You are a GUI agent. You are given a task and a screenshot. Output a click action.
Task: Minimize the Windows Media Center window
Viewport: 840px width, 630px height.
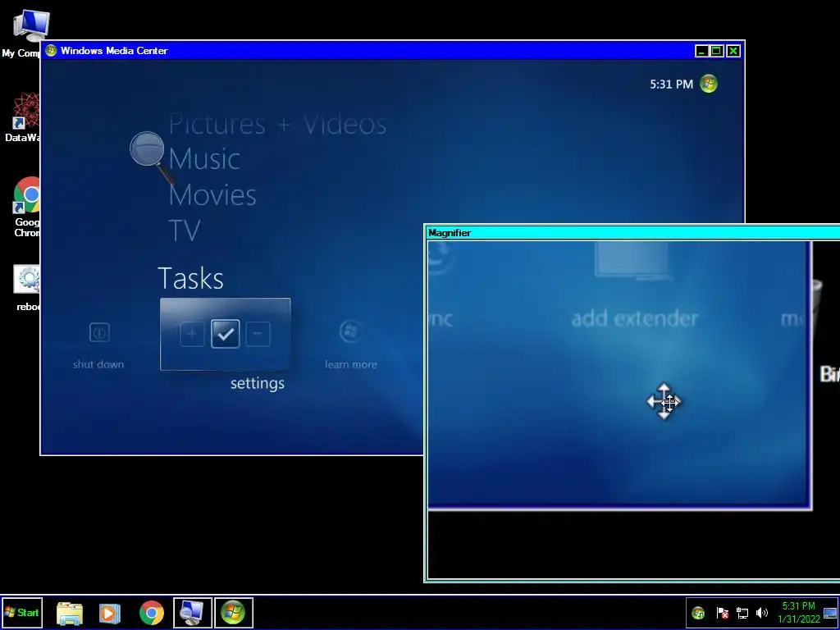click(x=702, y=51)
